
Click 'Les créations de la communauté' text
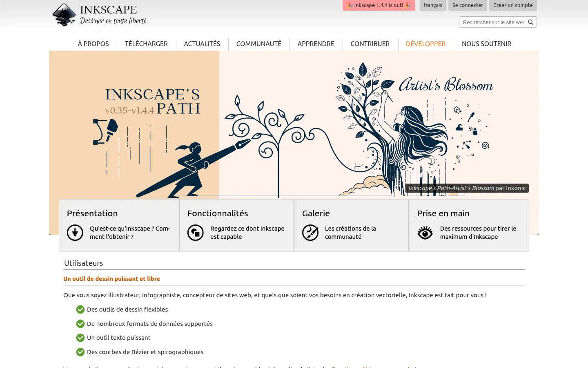350,233
